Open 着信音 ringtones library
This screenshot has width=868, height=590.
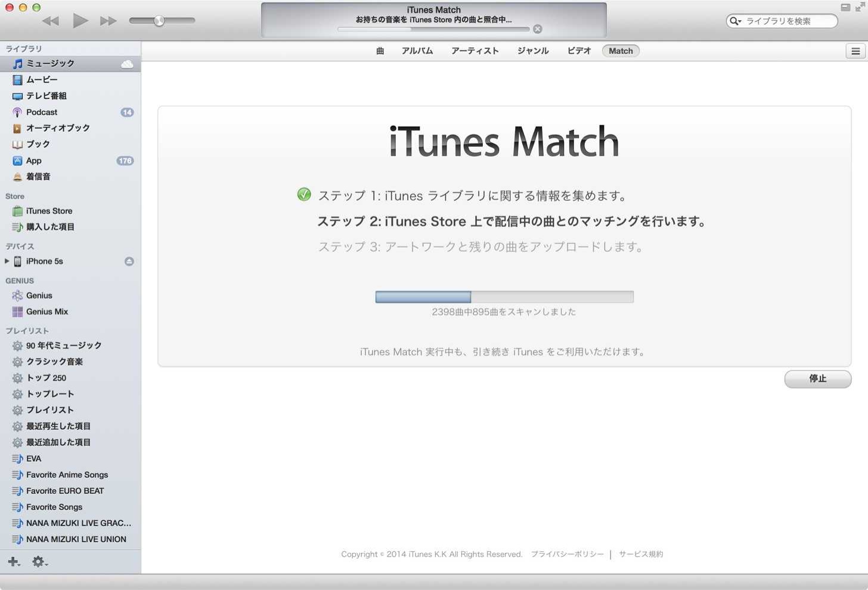tap(70, 176)
